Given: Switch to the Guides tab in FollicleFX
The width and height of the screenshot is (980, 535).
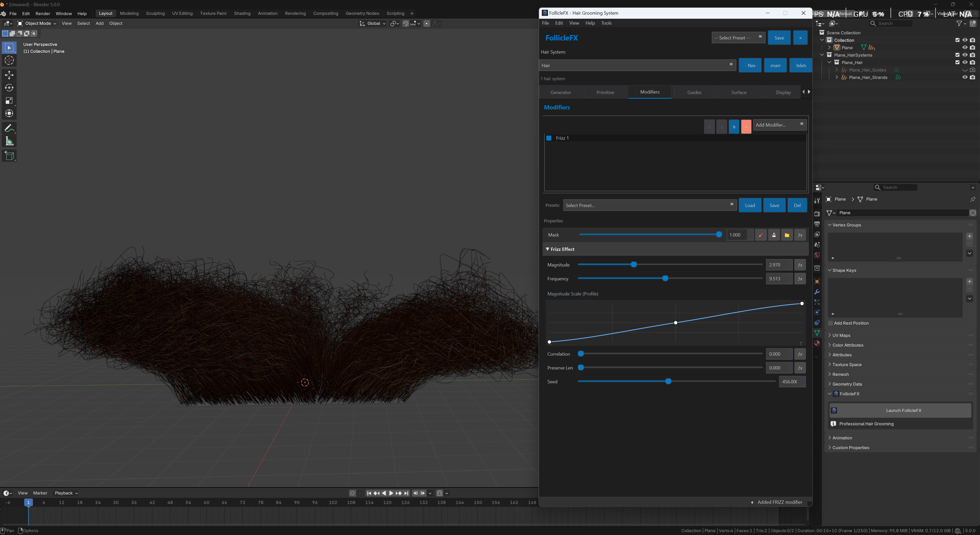Looking at the screenshot, I should (x=694, y=92).
